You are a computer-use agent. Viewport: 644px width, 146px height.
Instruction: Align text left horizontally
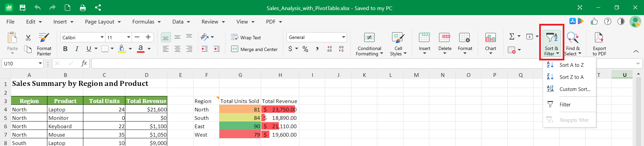coord(166,49)
